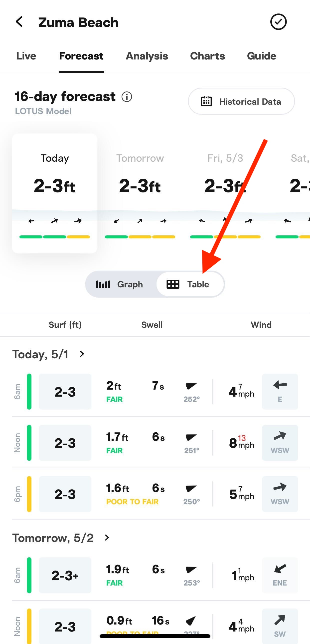The image size is (310, 644).
Task: Open the Analysis tab
Action: pos(147,56)
